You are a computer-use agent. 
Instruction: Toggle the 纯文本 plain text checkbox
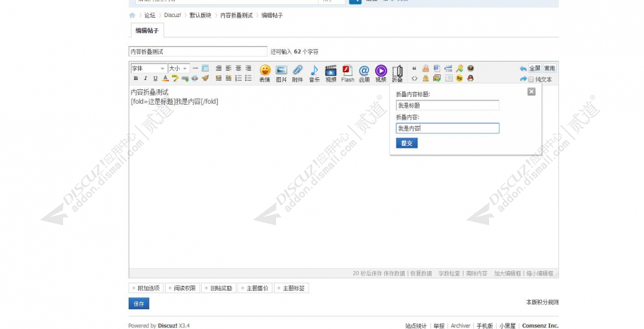531,79
